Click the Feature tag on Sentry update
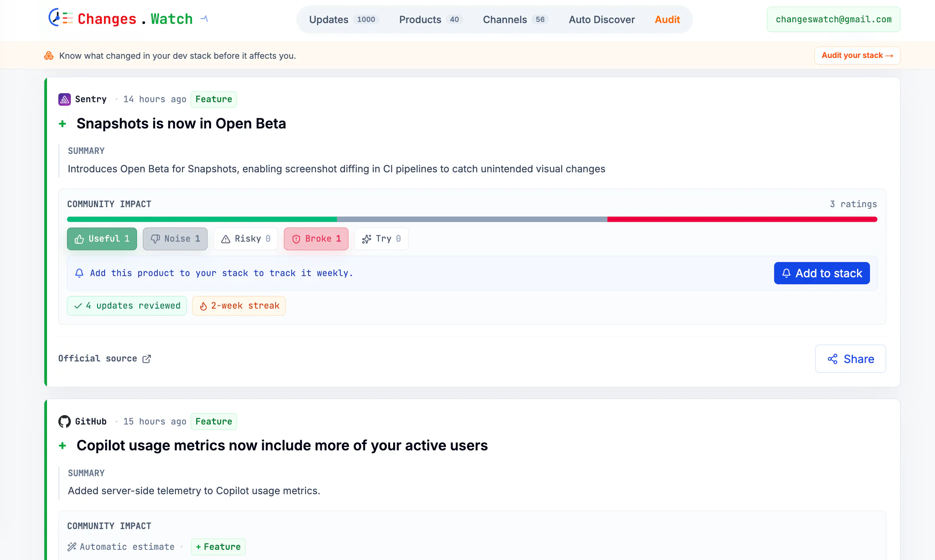 click(x=214, y=99)
